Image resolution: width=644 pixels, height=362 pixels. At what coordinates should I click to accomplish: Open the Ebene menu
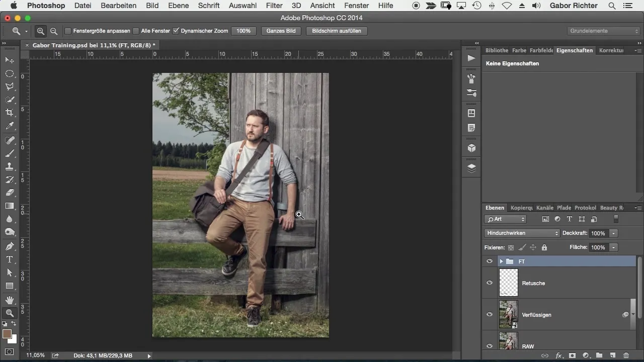tap(179, 6)
